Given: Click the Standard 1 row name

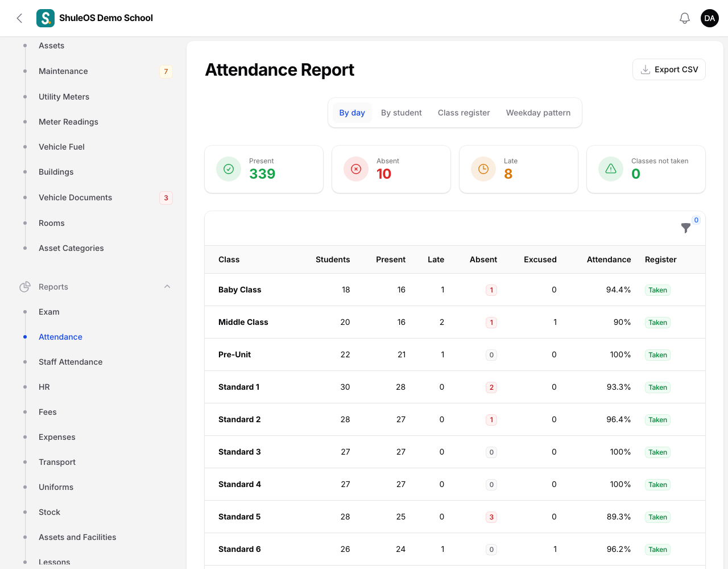Looking at the screenshot, I should point(239,387).
